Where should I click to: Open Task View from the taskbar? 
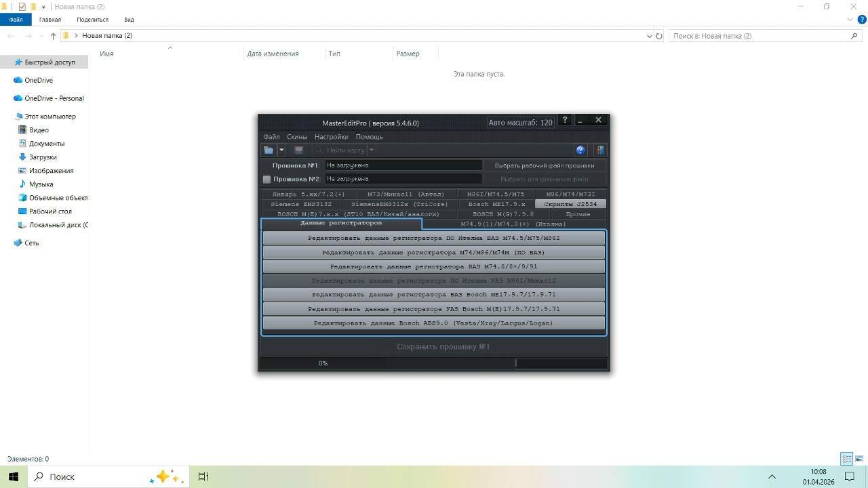[203, 476]
